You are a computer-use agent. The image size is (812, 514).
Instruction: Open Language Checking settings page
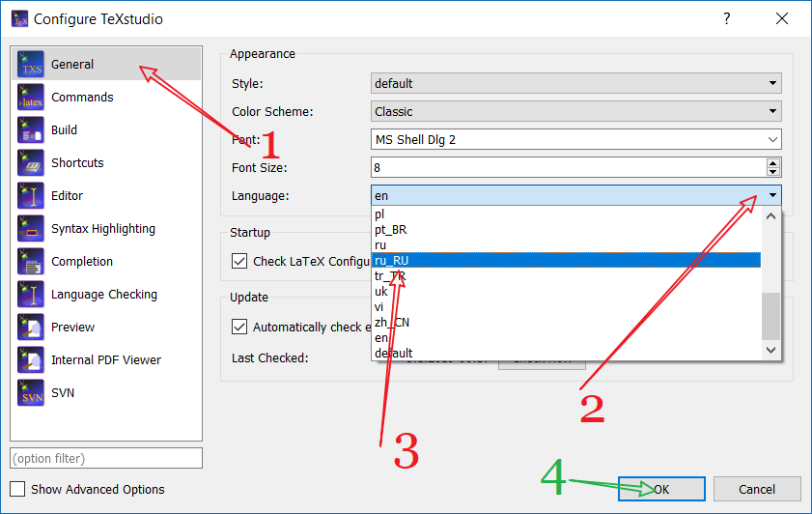(x=106, y=295)
